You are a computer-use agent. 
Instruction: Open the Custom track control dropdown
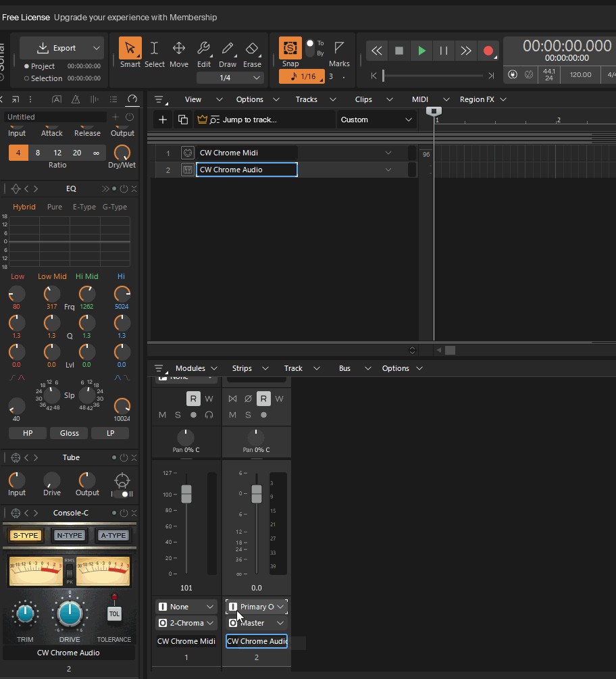(x=376, y=120)
